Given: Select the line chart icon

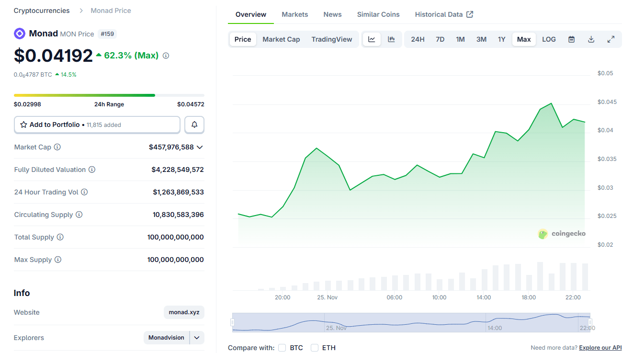Looking at the screenshot, I should pos(372,39).
